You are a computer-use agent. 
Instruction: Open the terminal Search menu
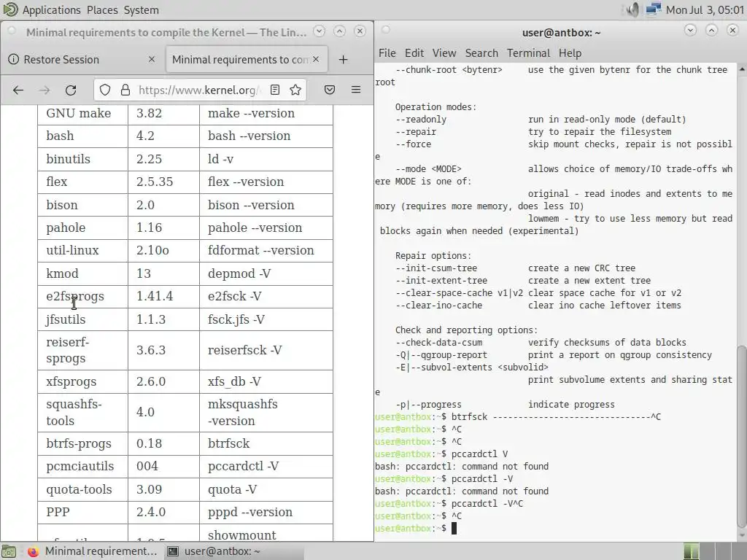pos(481,53)
